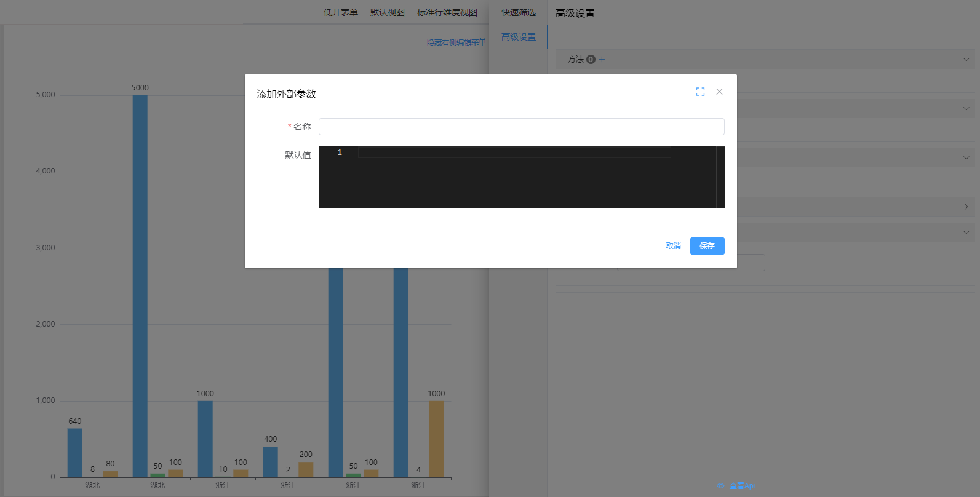Click the 0 count badge beside 方法
The height and width of the screenshot is (497, 980).
pyautogui.click(x=591, y=60)
